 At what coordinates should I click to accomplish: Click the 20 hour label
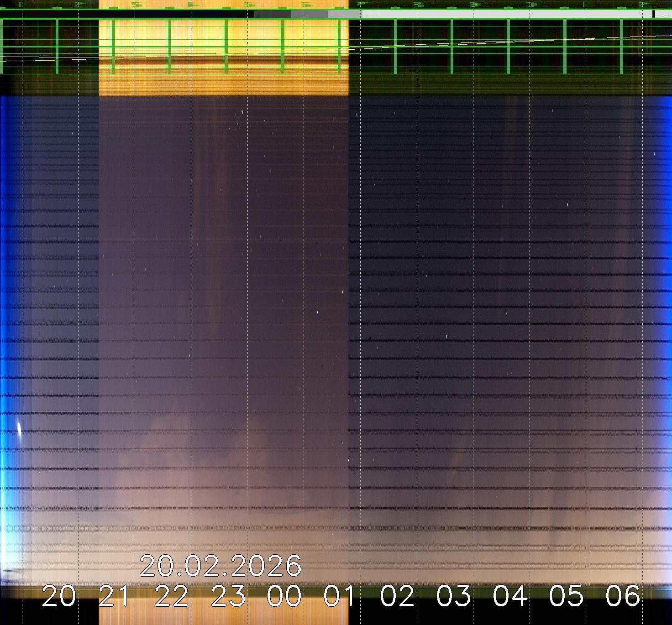click(x=58, y=596)
